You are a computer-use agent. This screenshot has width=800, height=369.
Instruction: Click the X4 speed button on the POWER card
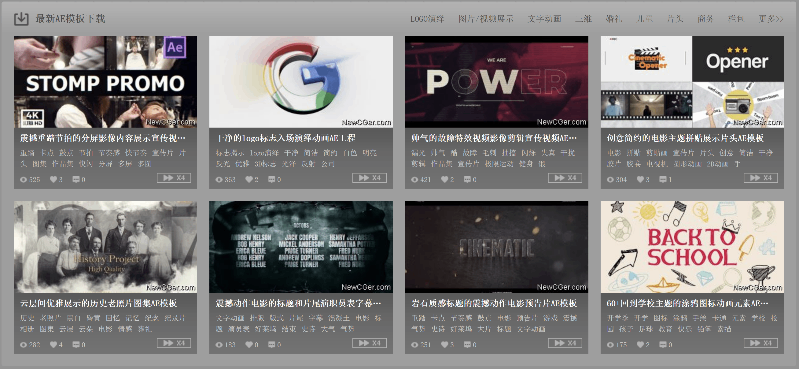click(565, 178)
